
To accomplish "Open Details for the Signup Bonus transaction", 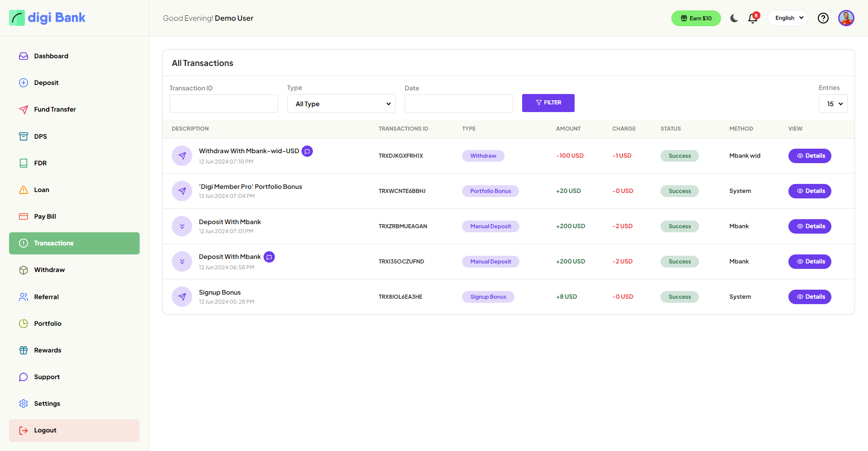I will [810, 296].
